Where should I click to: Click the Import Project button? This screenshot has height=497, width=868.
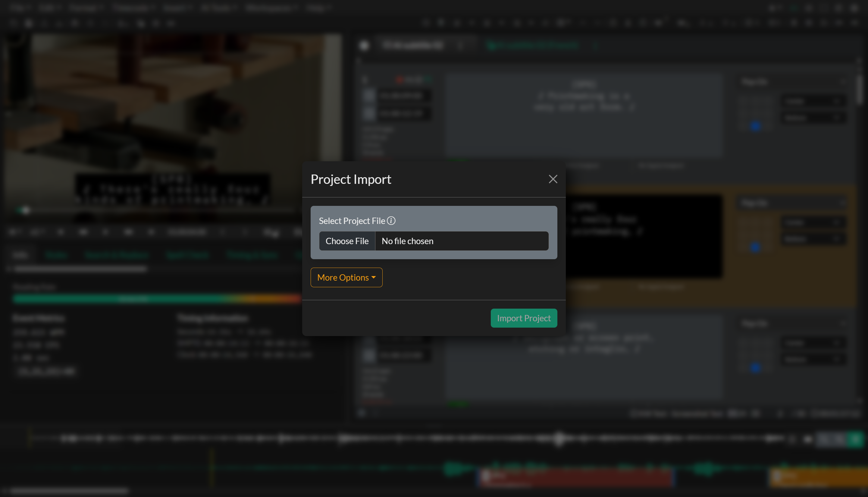(524, 318)
